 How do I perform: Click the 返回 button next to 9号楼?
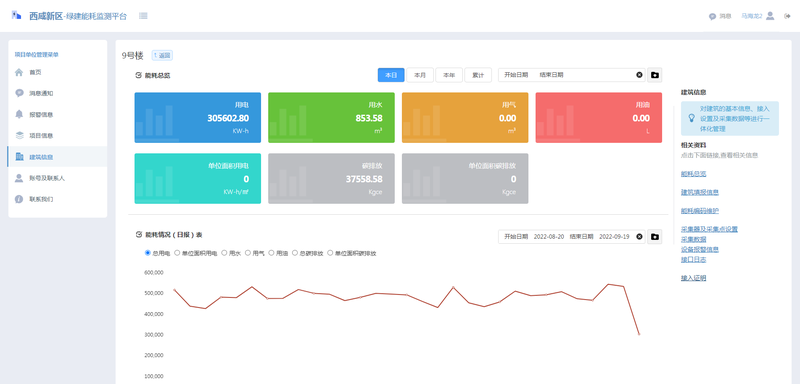pos(162,55)
